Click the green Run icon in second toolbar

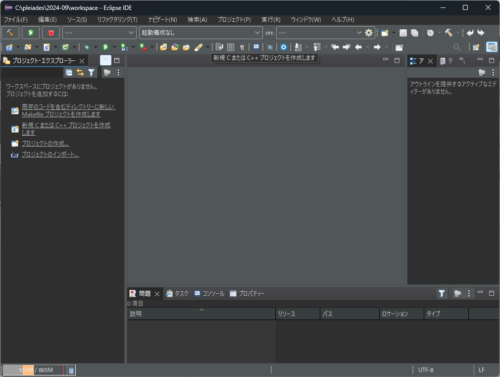(105, 47)
